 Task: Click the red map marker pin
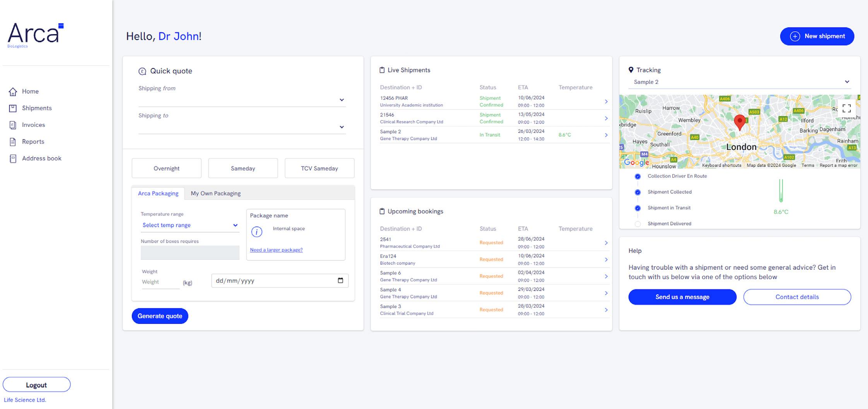coord(740,122)
